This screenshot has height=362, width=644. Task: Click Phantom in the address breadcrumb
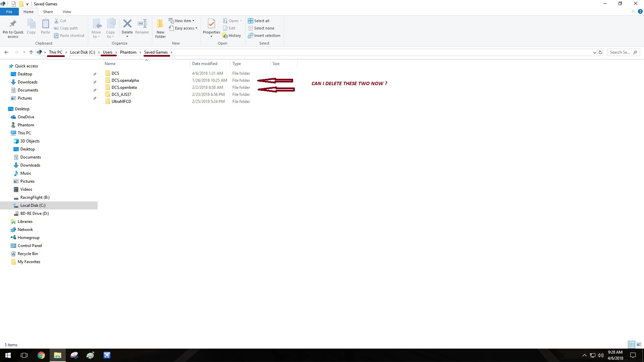tap(128, 52)
